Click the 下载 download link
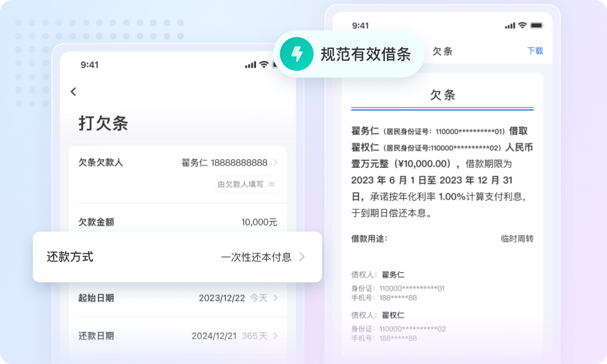The height and width of the screenshot is (364, 607). [x=535, y=51]
